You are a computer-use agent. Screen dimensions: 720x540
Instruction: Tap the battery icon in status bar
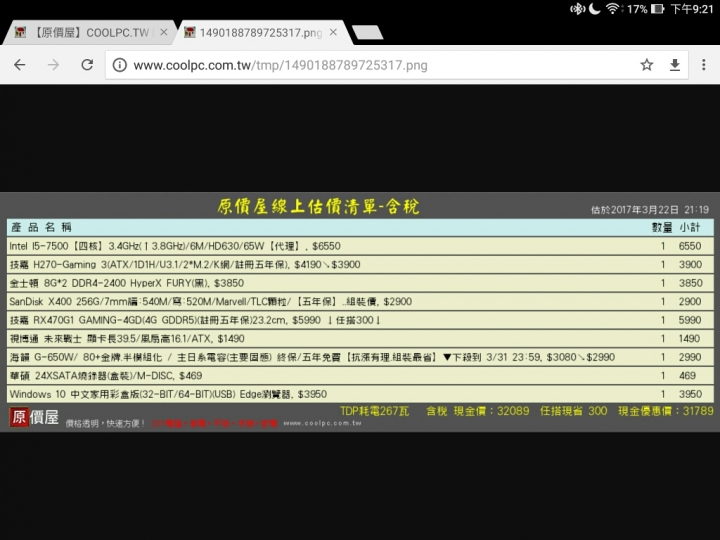click(658, 9)
